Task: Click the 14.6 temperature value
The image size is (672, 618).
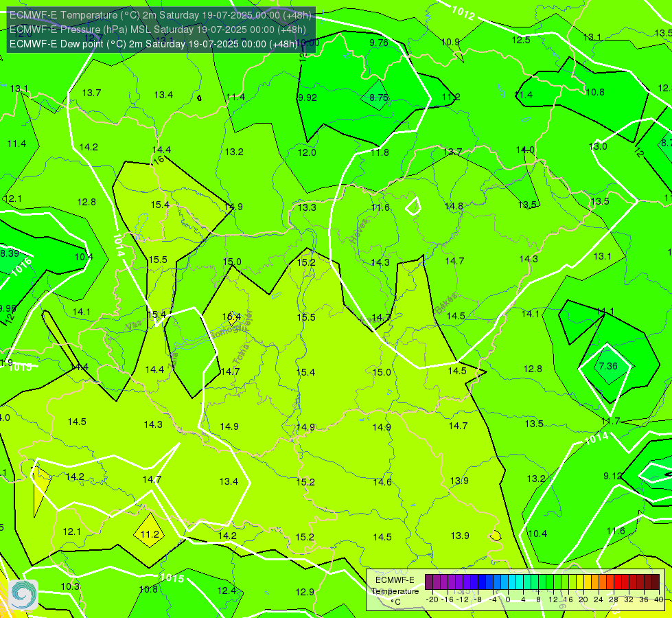Action: tap(382, 481)
